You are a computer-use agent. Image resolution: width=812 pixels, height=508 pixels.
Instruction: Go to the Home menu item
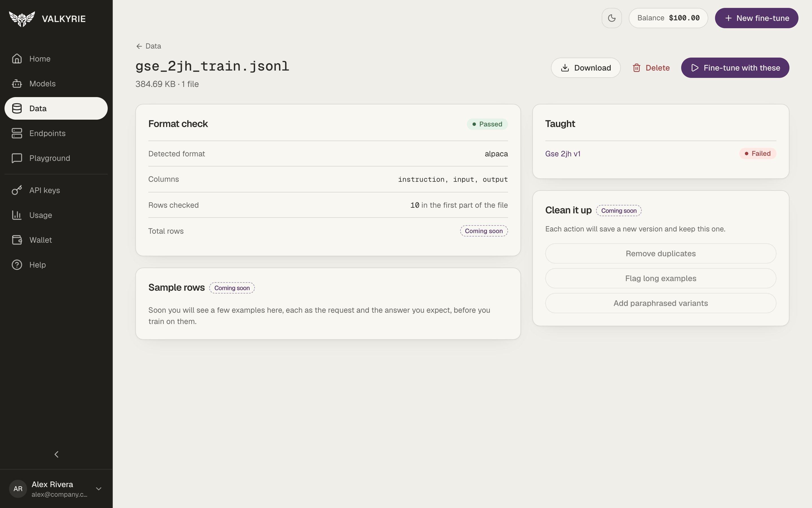point(40,58)
